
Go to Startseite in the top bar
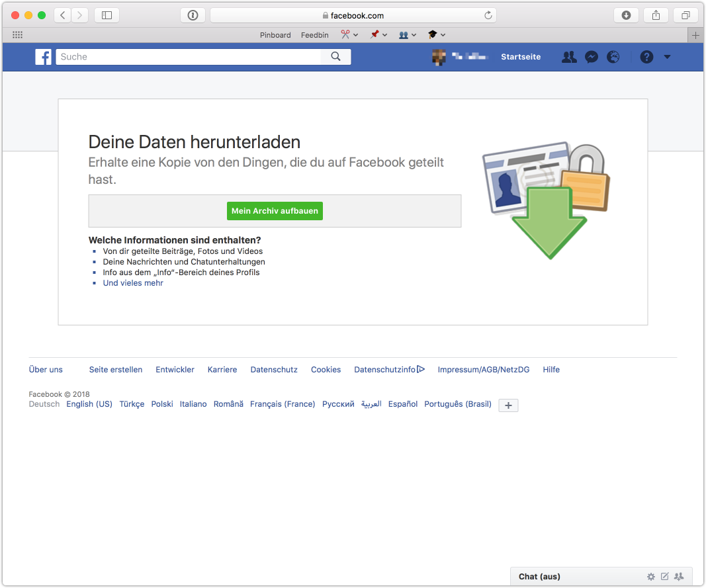tap(521, 57)
